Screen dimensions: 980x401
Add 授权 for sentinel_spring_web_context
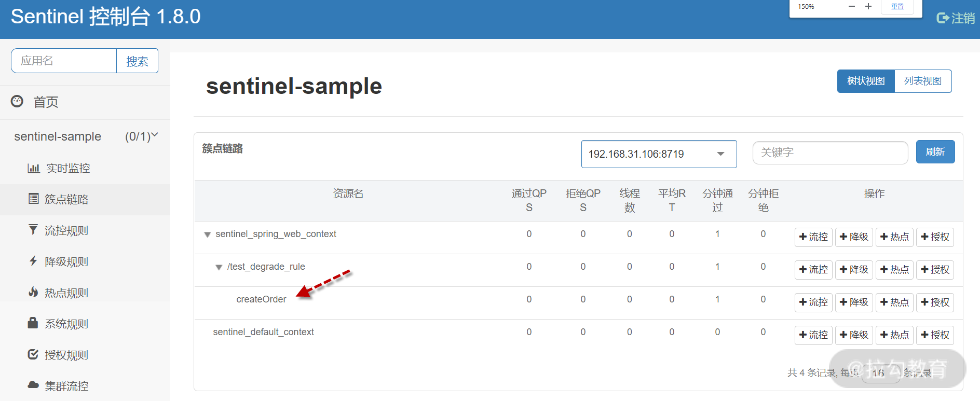[935, 237]
